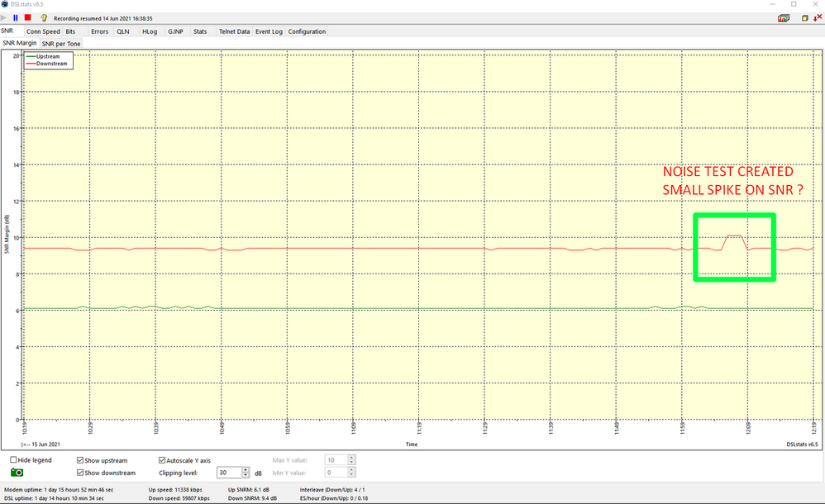Image resolution: width=825 pixels, height=504 pixels.
Task: Click the red stop recording icon
Action: point(27,17)
